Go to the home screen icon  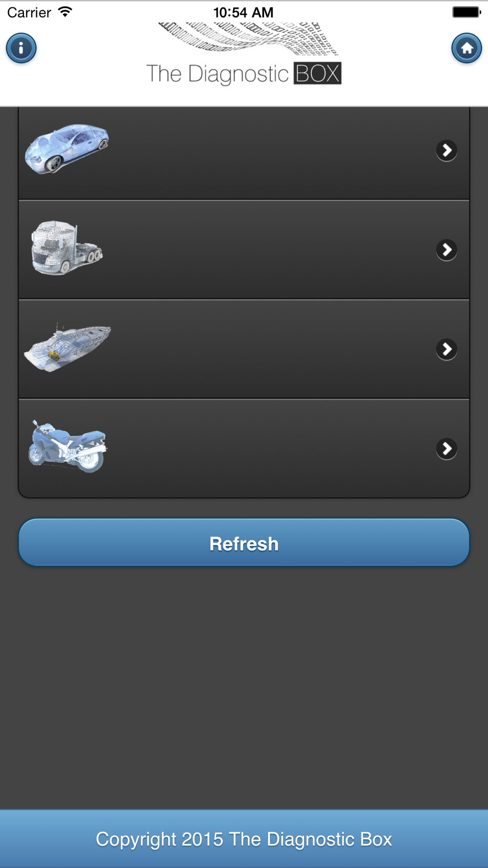[x=467, y=48]
